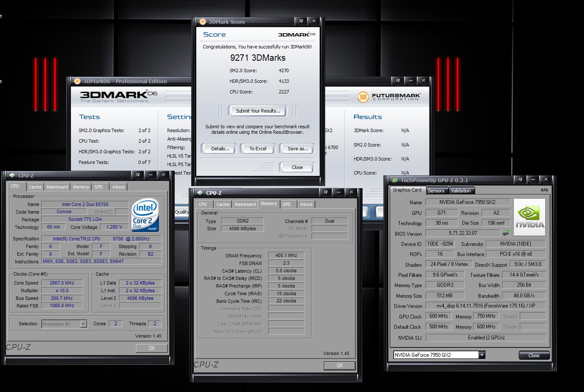Open About tab in CPU-Z memory window

click(306, 204)
